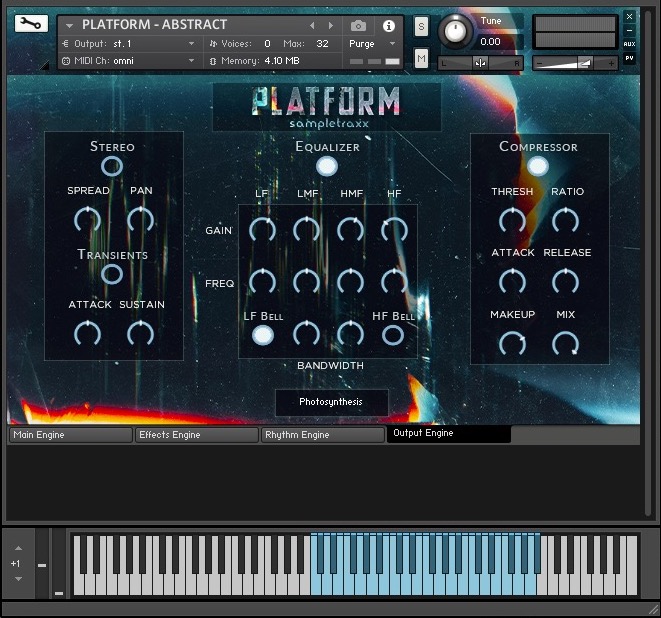
Task: Click the camera snapshot icon
Action: [359, 25]
